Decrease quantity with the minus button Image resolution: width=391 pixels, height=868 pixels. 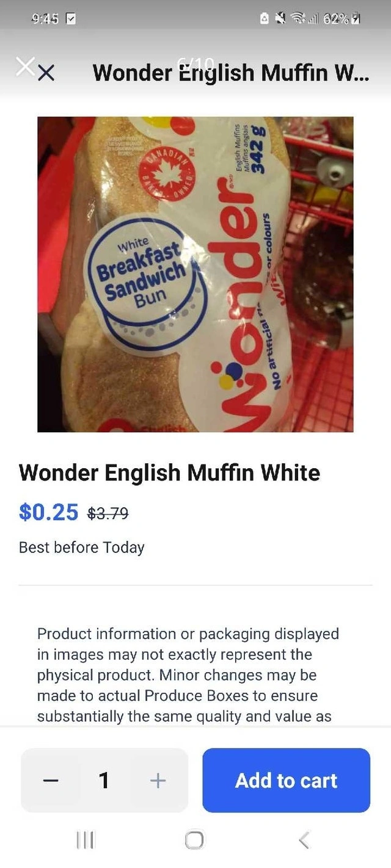click(51, 780)
